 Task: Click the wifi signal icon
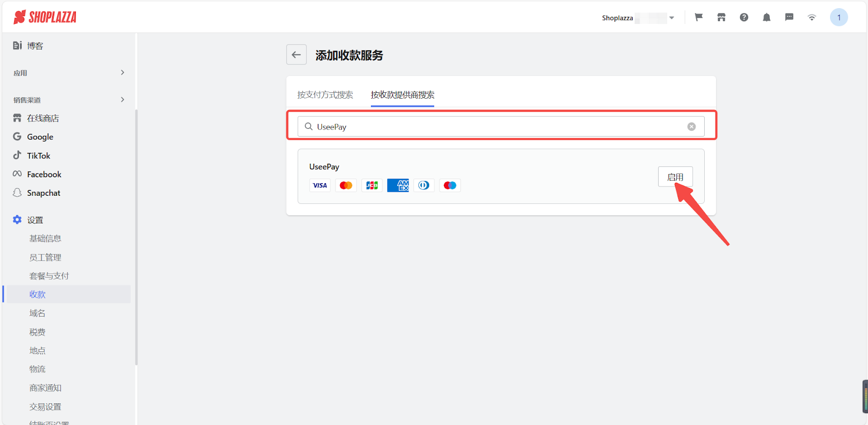click(x=812, y=17)
